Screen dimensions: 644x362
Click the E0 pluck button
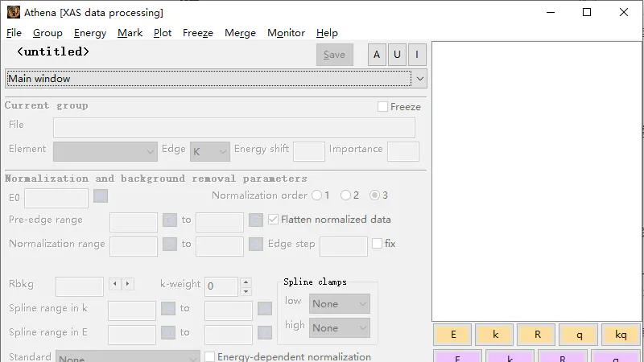pos(101,196)
